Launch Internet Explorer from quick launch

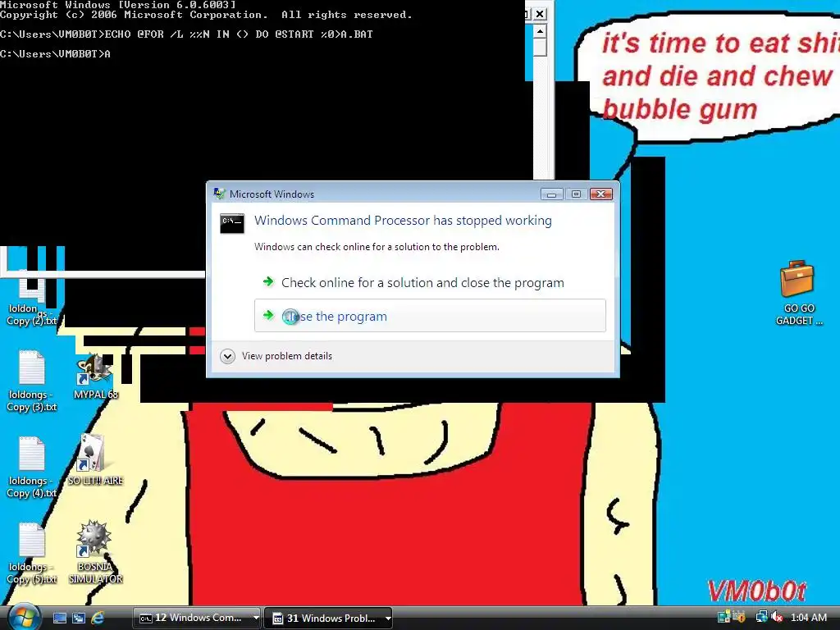coord(98,618)
